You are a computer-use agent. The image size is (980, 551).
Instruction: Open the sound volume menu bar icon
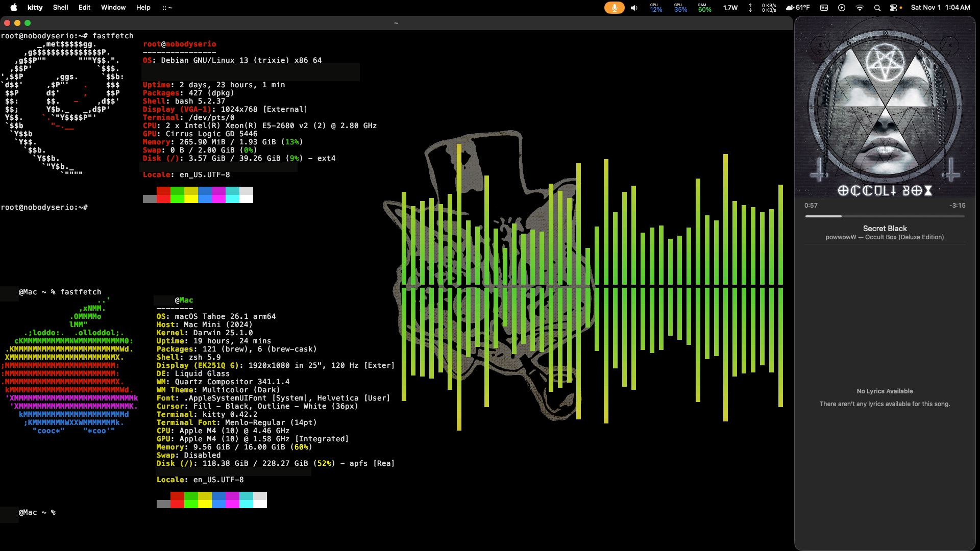(x=634, y=8)
